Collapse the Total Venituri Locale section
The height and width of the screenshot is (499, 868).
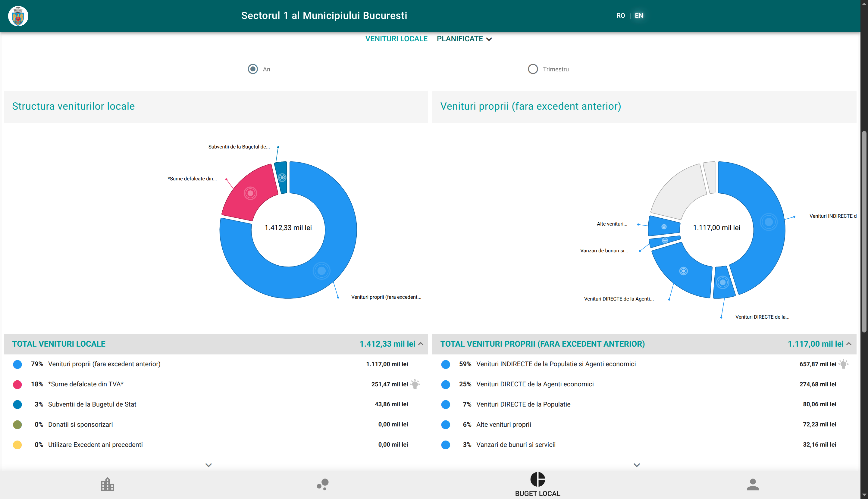pos(421,344)
